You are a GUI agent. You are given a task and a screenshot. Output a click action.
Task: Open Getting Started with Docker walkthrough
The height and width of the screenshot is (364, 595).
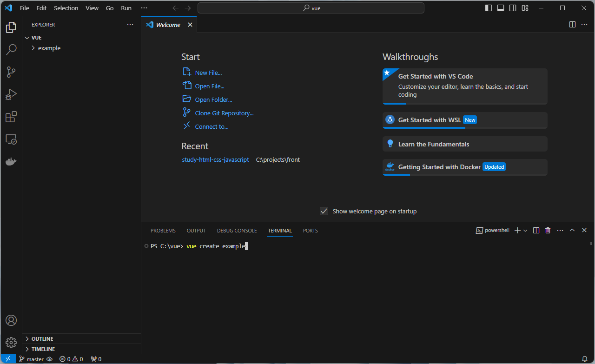[465, 167]
